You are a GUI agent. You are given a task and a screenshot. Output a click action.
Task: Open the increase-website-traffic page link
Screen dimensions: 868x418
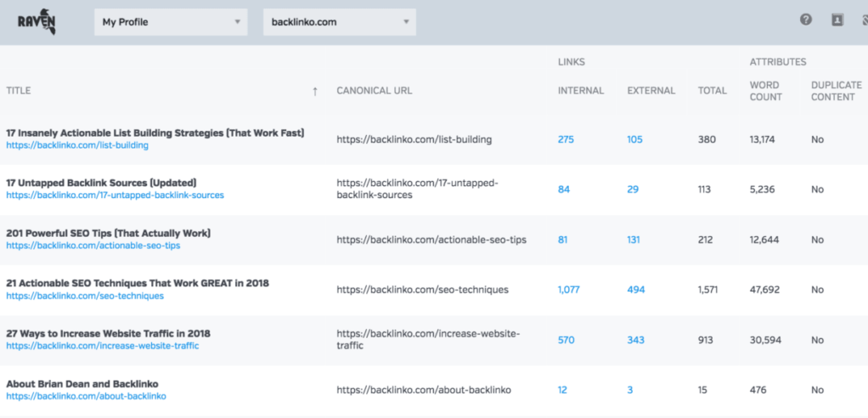tap(103, 346)
